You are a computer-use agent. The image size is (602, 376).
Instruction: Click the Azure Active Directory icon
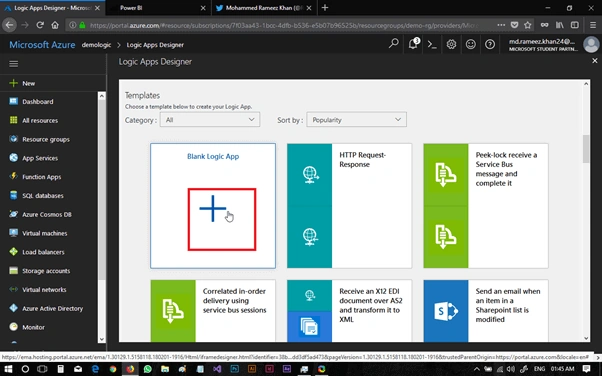pyautogui.click(x=13, y=308)
